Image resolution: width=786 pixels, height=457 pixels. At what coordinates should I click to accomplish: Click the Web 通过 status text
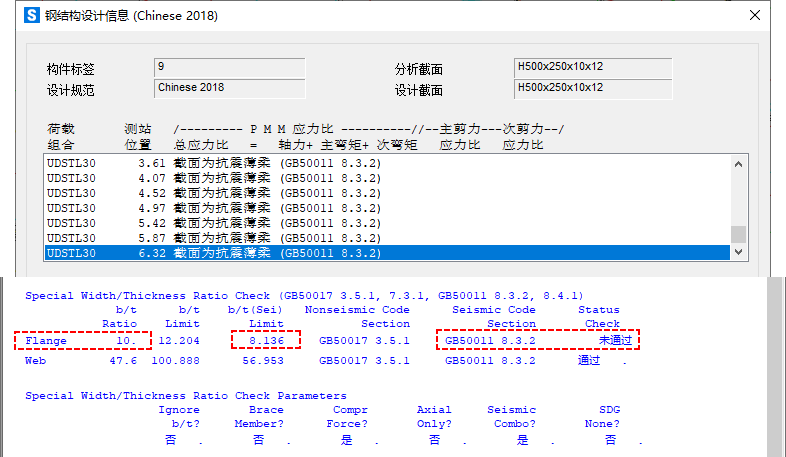point(588,361)
